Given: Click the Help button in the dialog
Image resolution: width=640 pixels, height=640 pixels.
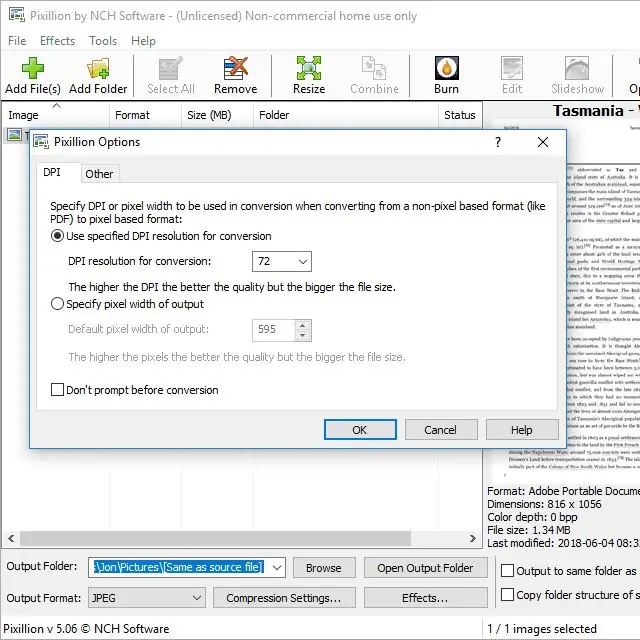Looking at the screenshot, I should 522,430.
